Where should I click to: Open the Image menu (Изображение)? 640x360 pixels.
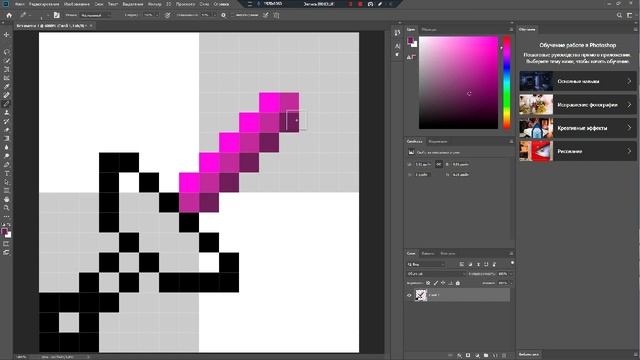[77, 4]
